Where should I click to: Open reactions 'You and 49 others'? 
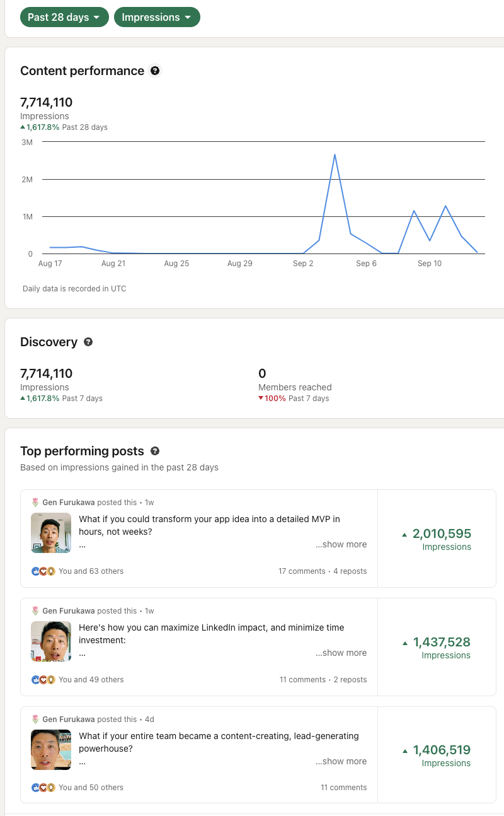(91, 680)
